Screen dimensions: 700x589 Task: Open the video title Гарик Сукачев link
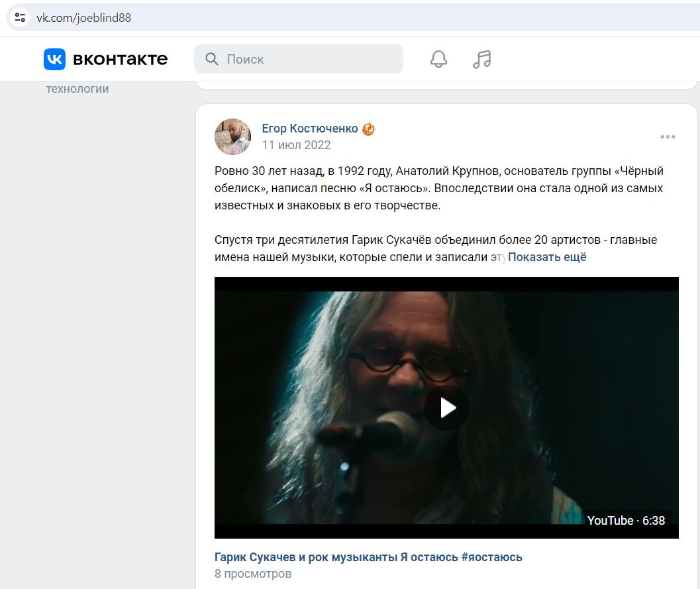[368, 557]
